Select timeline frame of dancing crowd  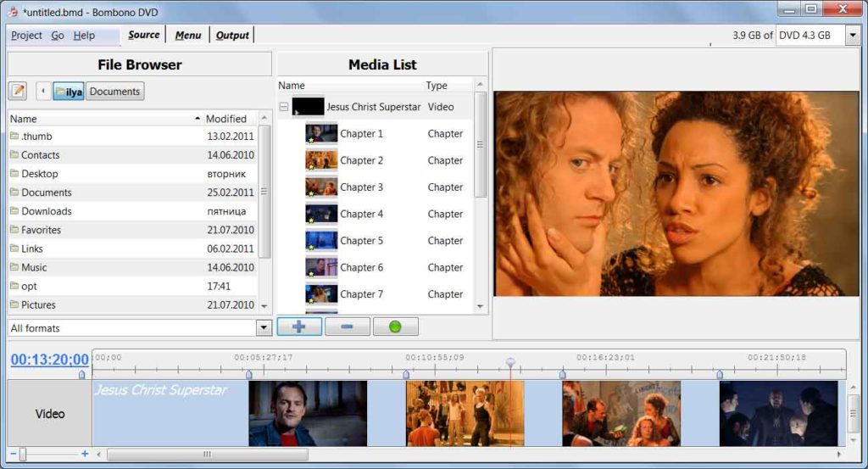[x=465, y=413]
